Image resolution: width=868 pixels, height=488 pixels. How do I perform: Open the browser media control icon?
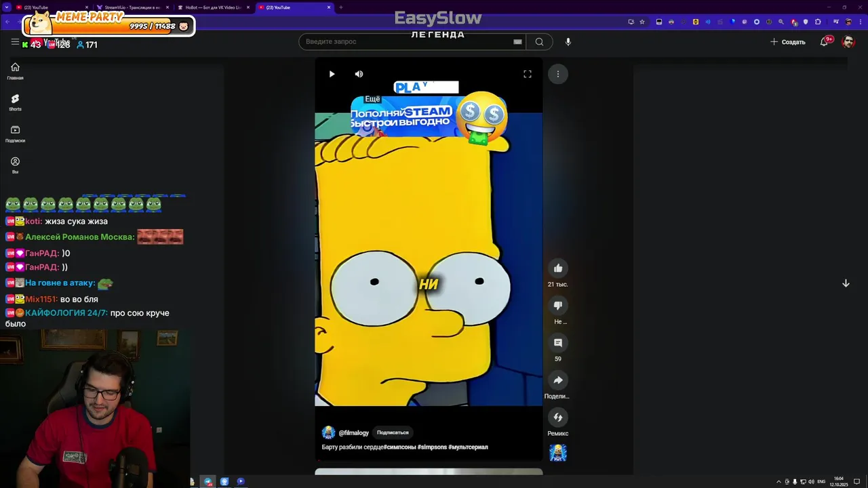click(x=835, y=22)
